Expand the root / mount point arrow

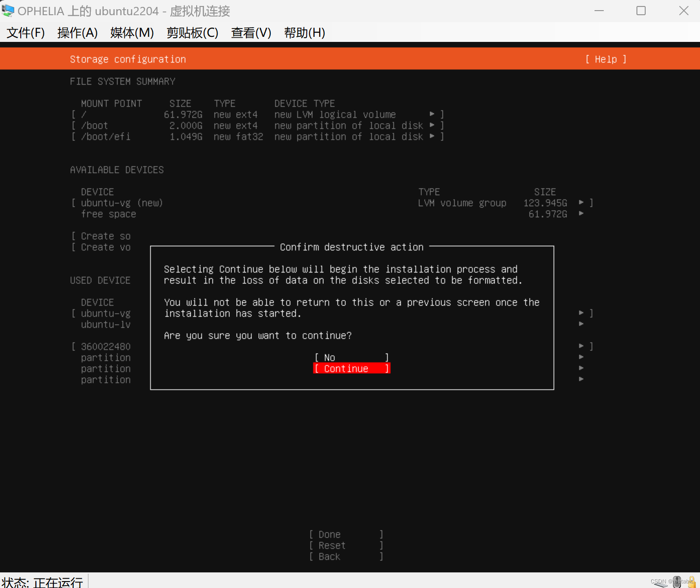432,114
